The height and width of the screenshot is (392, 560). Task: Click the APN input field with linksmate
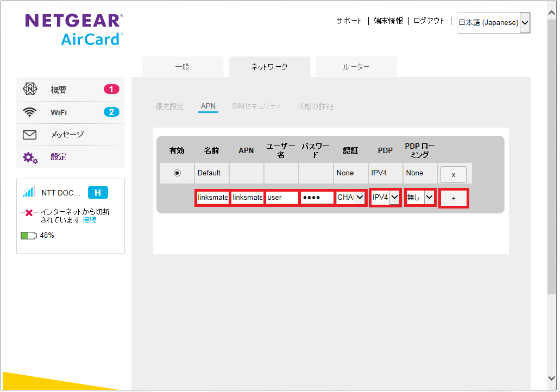tap(247, 198)
